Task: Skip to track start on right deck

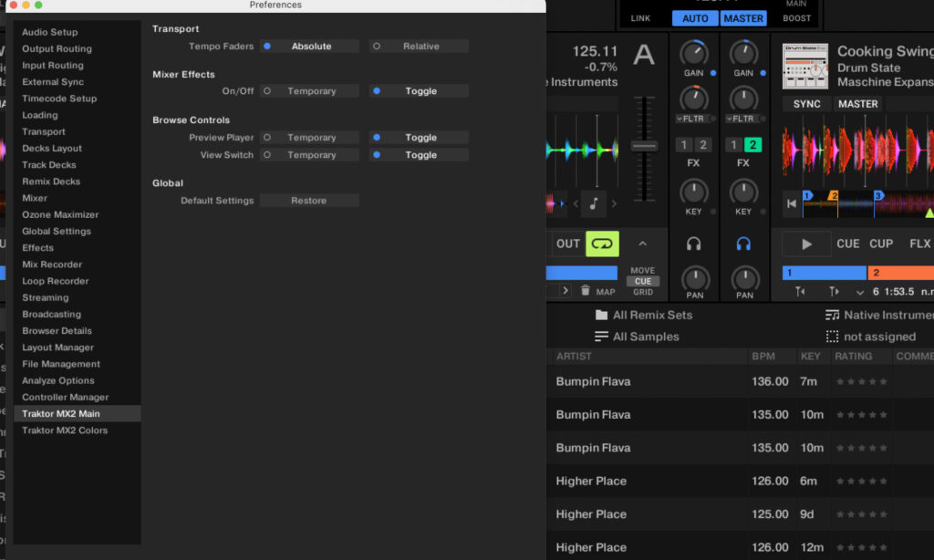Action: click(x=791, y=203)
